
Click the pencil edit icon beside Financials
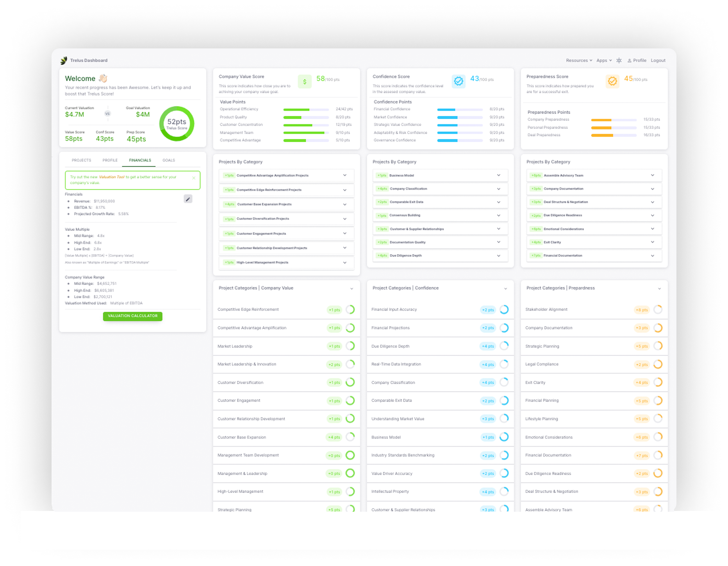(x=188, y=199)
